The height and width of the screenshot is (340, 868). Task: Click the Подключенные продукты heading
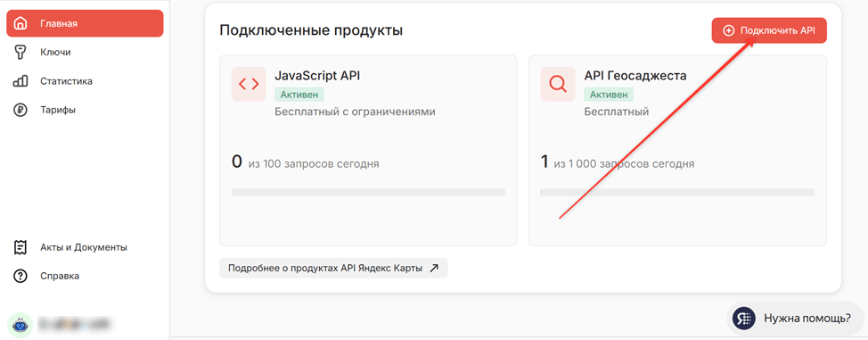tap(311, 30)
